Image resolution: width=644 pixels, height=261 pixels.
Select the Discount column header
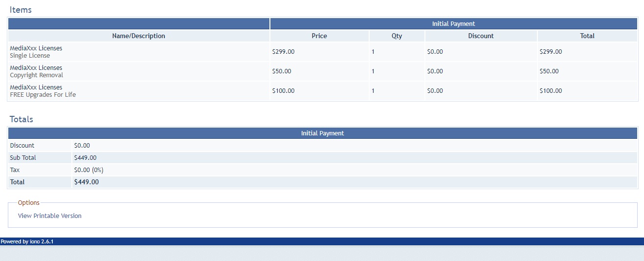pos(481,36)
